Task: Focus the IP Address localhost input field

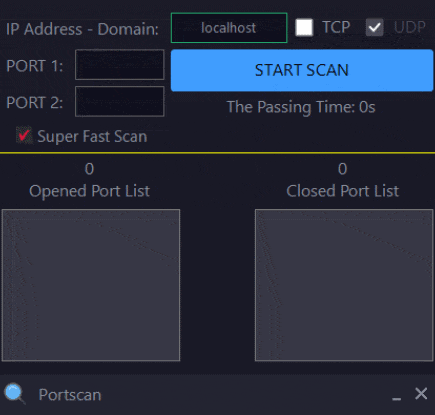Action: coord(229,28)
